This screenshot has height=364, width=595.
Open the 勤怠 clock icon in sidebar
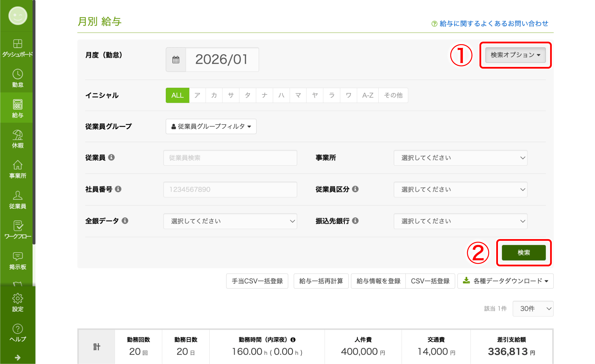click(18, 74)
